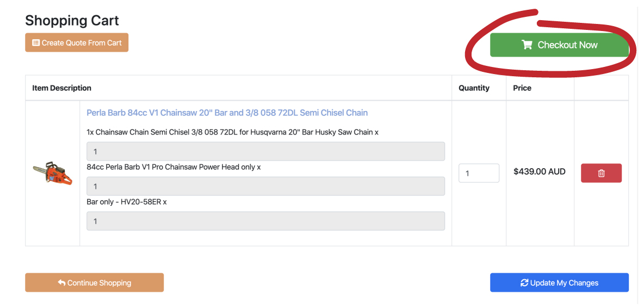Image resolution: width=644 pixels, height=307 pixels.
Task: Click the list icon on Create Quote
Action: pos(36,43)
